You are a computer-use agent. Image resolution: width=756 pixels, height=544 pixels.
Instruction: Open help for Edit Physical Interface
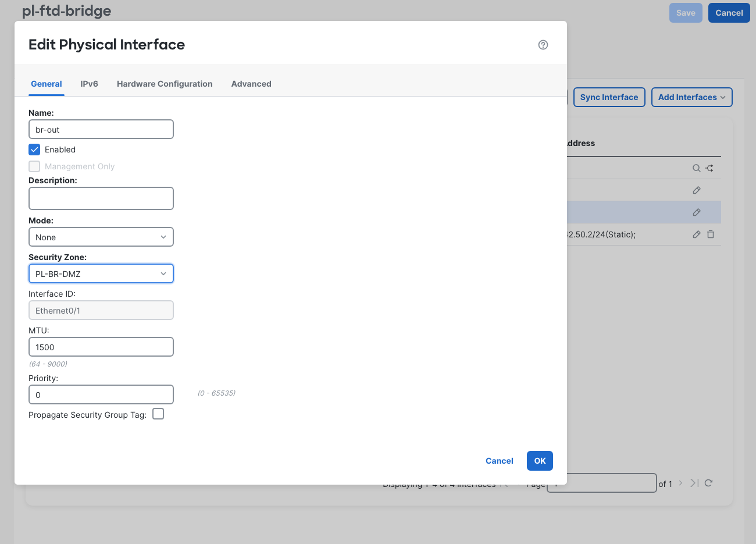pyautogui.click(x=543, y=45)
